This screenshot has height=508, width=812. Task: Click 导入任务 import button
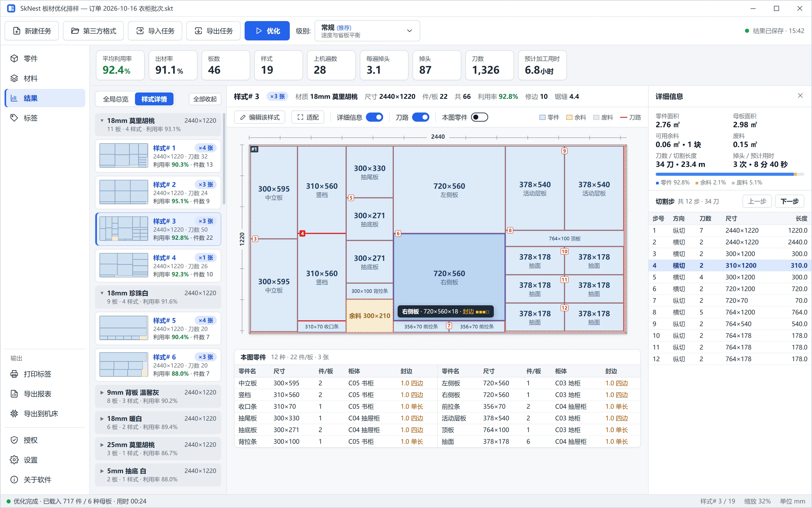tap(155, 31)
